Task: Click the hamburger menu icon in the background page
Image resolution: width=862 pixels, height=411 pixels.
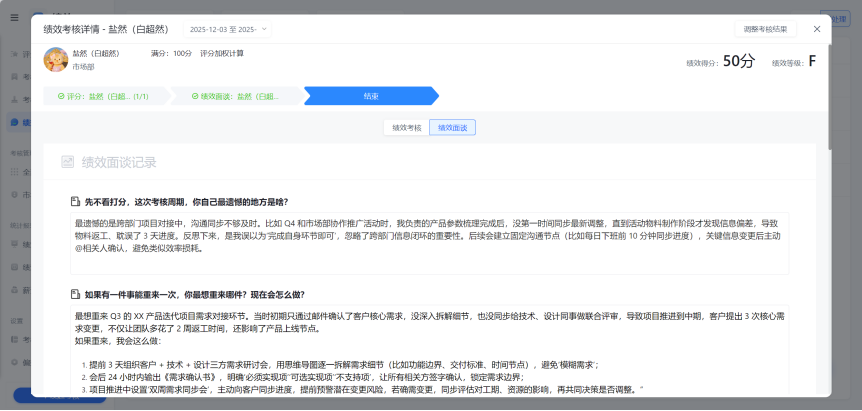Action: [15, 18]
